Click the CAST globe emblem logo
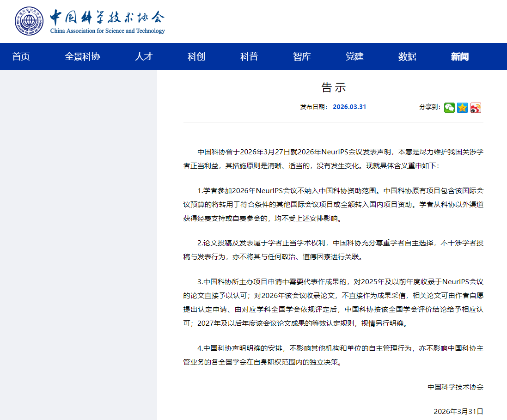Viewport: 507px width, 420px height. pyautogui.click(x=29, y=21)
